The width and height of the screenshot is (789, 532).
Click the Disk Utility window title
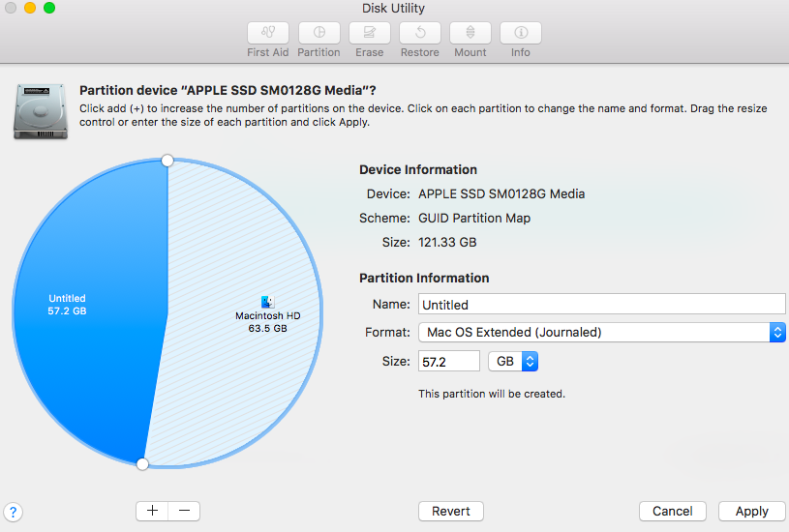(393, 8)
